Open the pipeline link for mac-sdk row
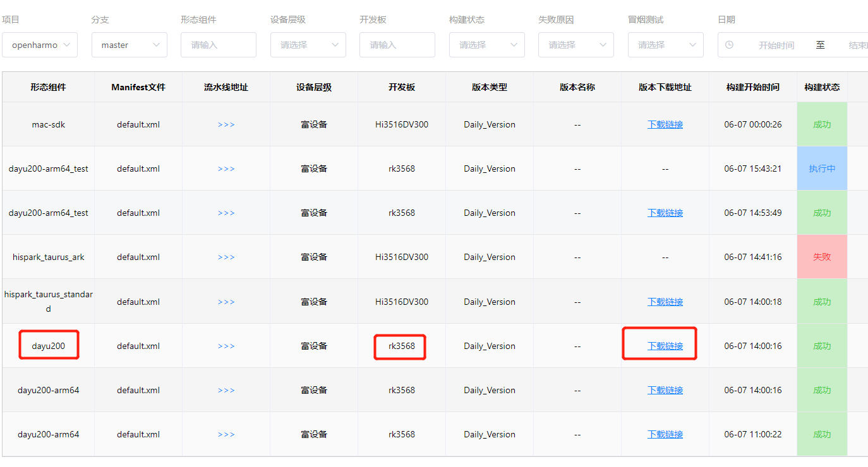The image size is (868, 467). coord(226,124)
